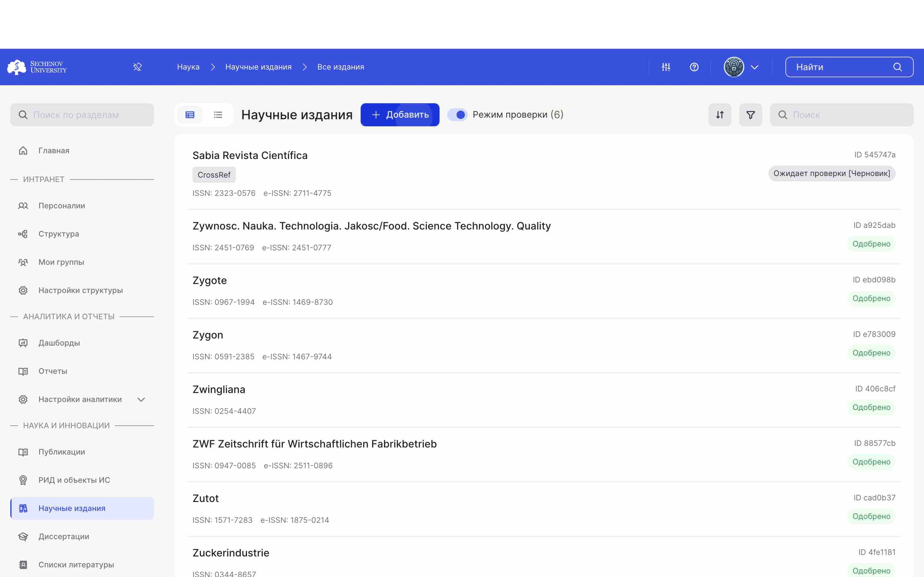Click Научные издания breadcrumb item

click(258, 66)
